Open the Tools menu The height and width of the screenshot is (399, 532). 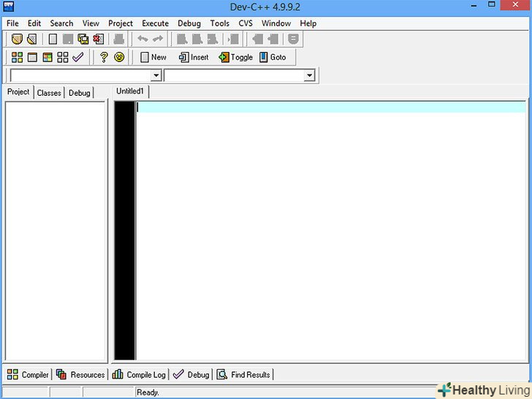click(x=219, y=23)
